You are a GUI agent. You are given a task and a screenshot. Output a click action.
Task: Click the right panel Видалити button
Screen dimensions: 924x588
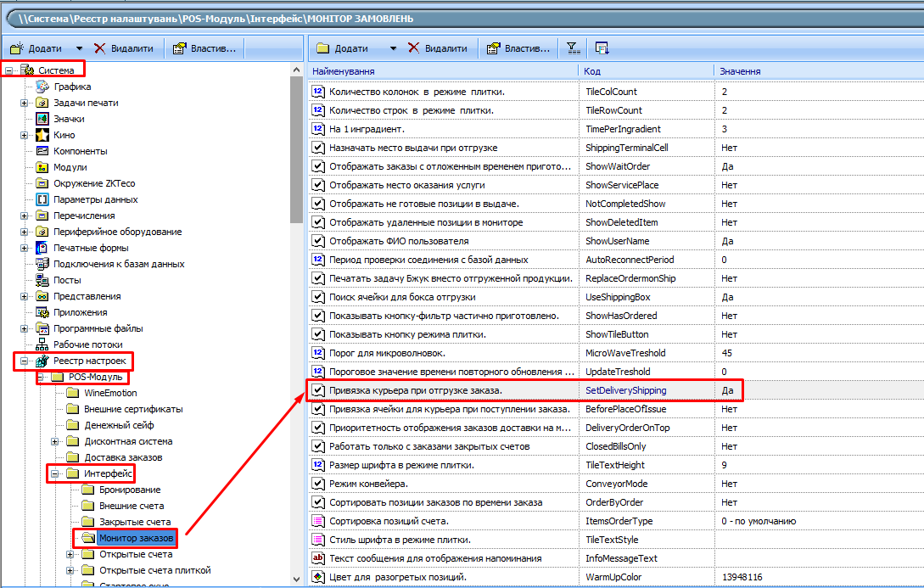coord(437,48)
